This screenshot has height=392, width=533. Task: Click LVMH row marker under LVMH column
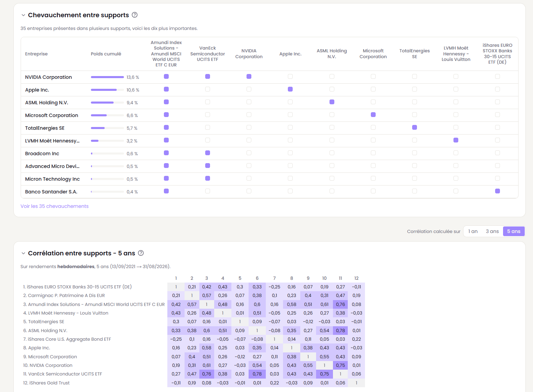click(x=456, y=140)
